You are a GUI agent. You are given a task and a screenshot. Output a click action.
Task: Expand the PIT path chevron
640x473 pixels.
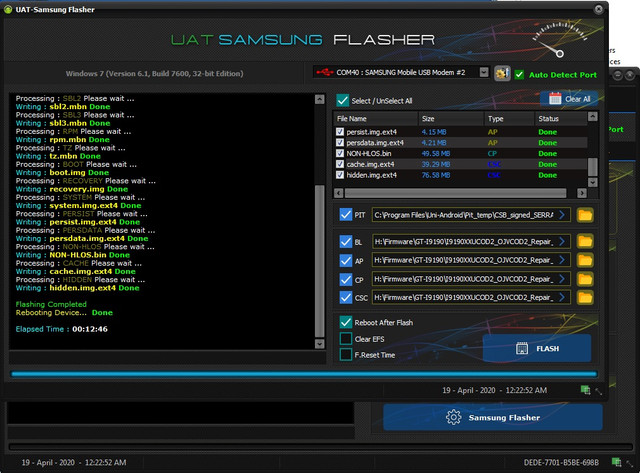click(x=562, y=215)
